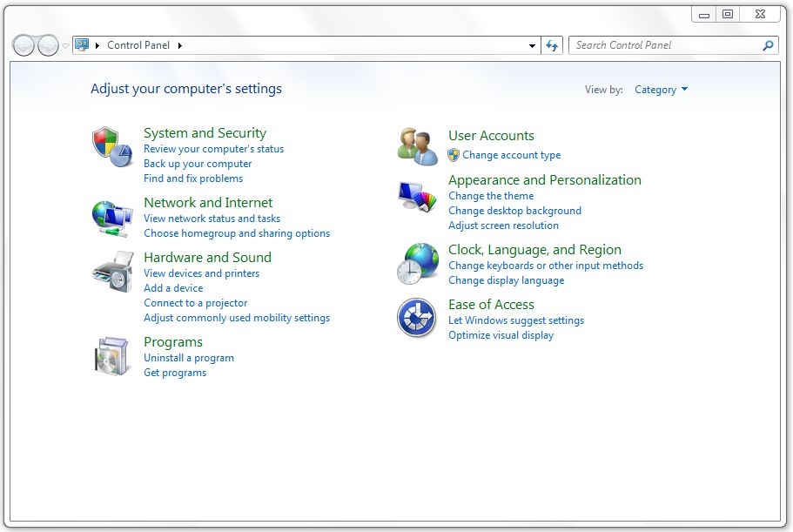Image resolution: width=793 pixels, height=532 pixels.
Task: Select Add a device link
Action: [173, 288]
